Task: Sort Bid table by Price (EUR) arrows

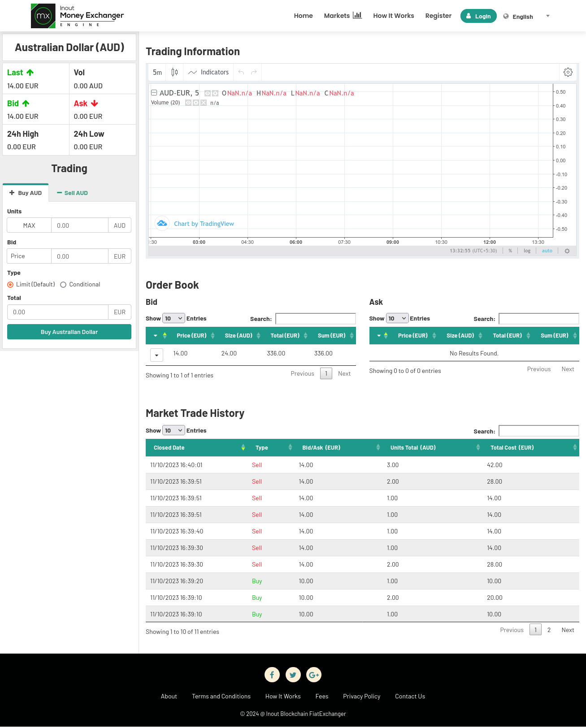Action: (x=213, y=336)
